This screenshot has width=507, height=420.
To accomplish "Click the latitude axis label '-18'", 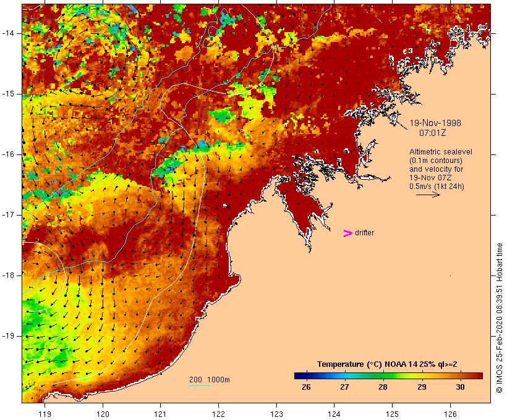I will coord(7,275).
